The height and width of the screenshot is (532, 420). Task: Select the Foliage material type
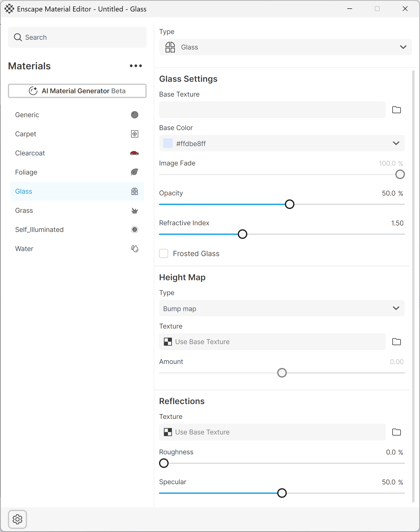pyautogui.click(x=77, y=172)
